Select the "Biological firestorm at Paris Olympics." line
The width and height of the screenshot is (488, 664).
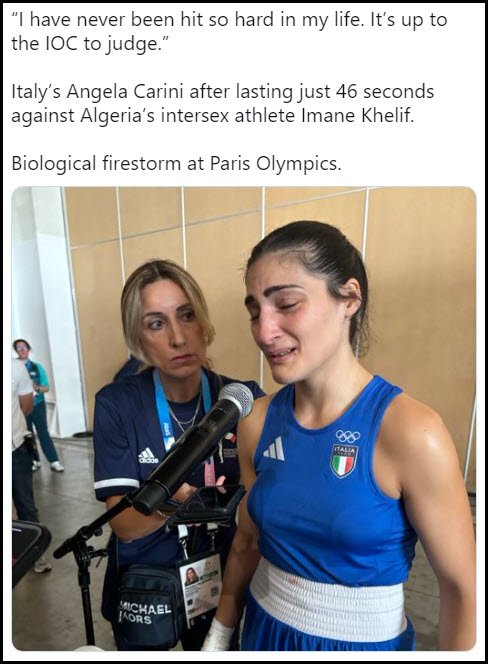click(176, 163)
